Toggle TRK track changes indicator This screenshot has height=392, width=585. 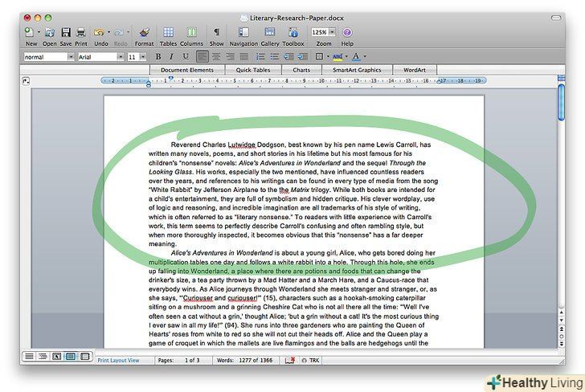(310, 361)
